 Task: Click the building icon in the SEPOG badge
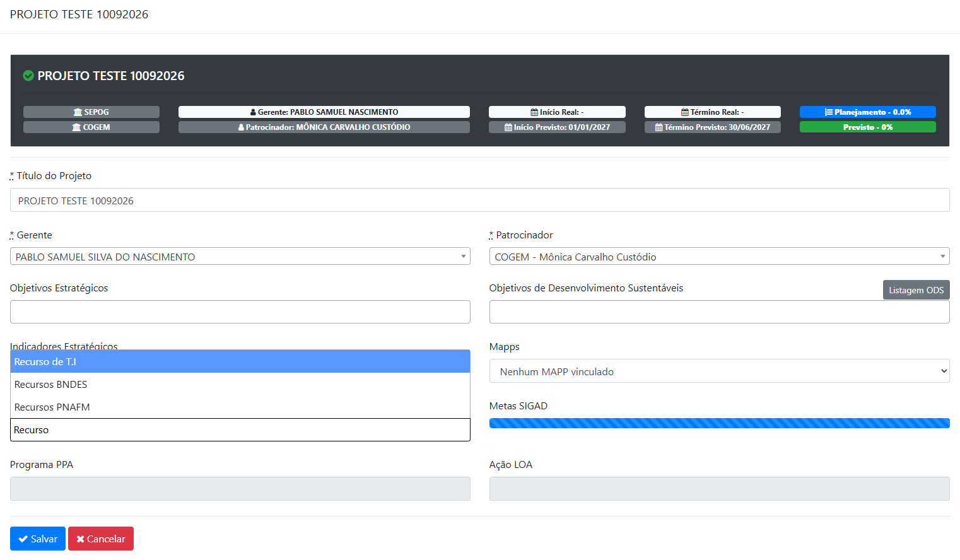(78, 112)
